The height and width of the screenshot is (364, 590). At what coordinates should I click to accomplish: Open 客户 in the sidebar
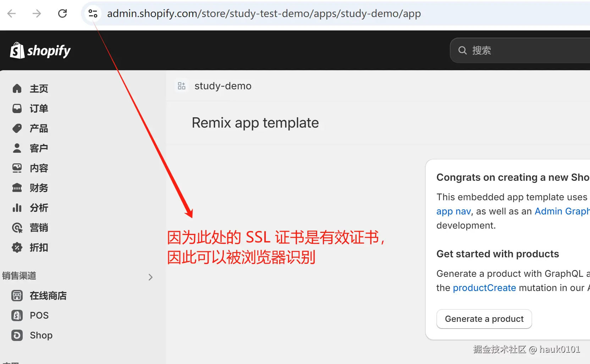[39, 148]
